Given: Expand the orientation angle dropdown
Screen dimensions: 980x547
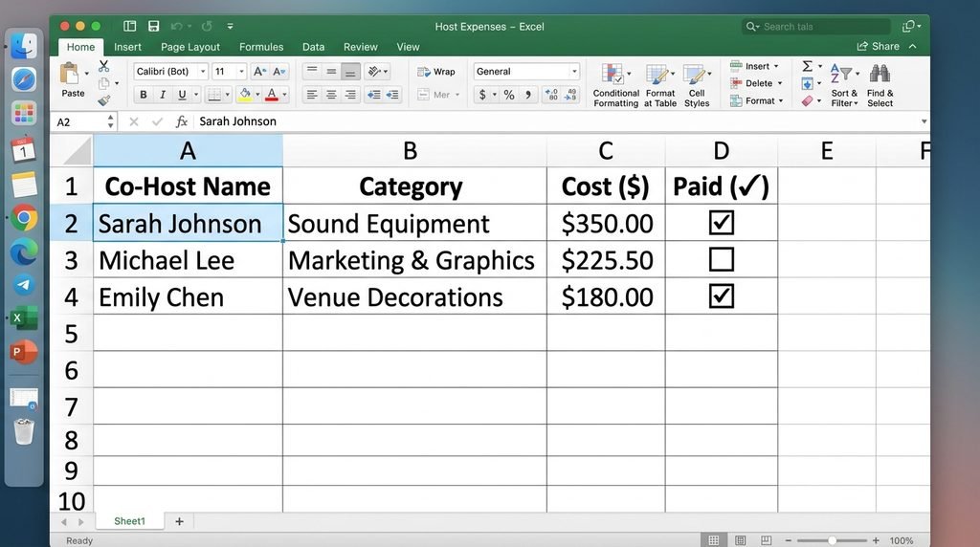Looking at the screenshot, I should click(x=386, y=72).
